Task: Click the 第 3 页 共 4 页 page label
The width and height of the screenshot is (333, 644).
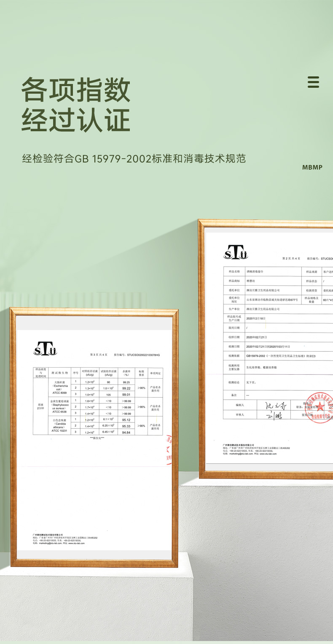Action: coord(99,355)
